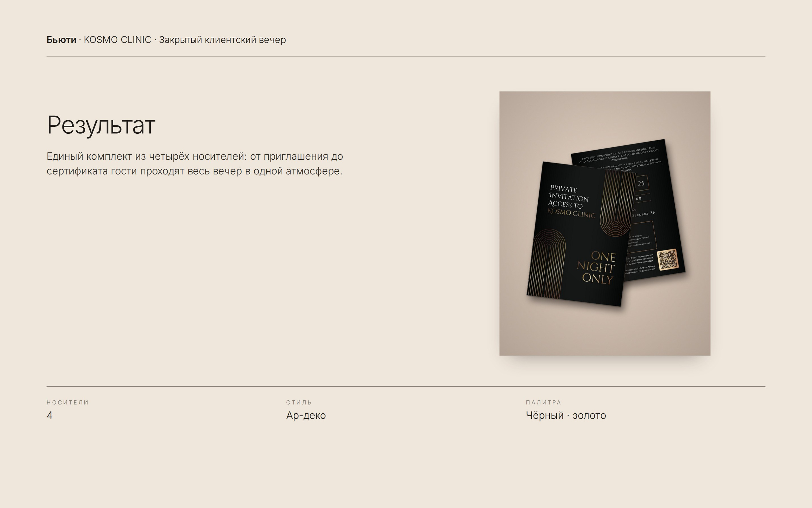The image size is (812, 508).
Task: Click 'ONE NIGHT ONLY' text on the card
Action: [597, 268]
